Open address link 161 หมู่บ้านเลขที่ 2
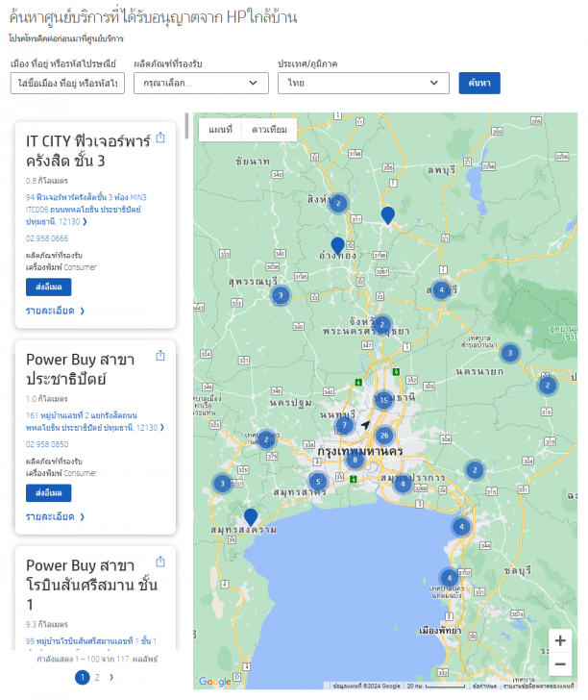This screenshot has height=700, width=588. tap(94, 421)
